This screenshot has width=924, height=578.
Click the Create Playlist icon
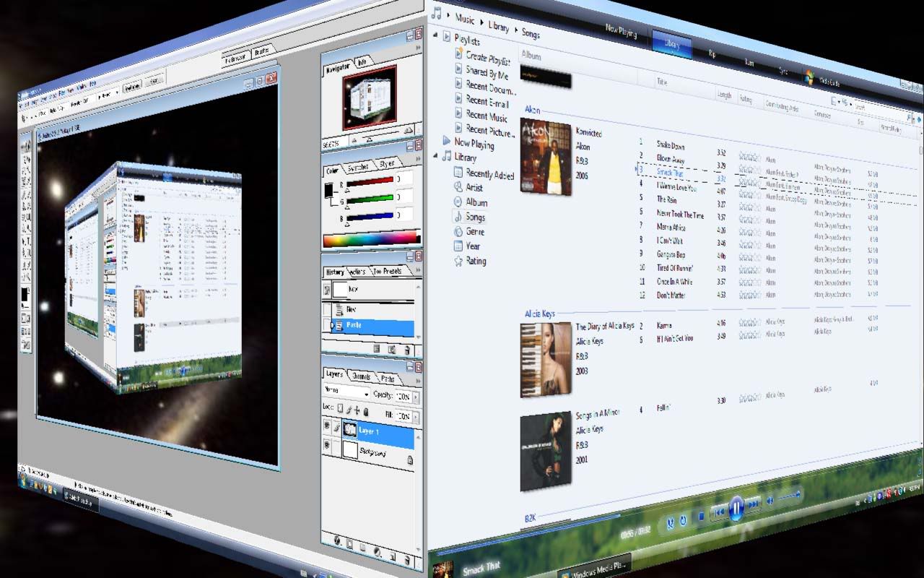[x=458, y=53]
